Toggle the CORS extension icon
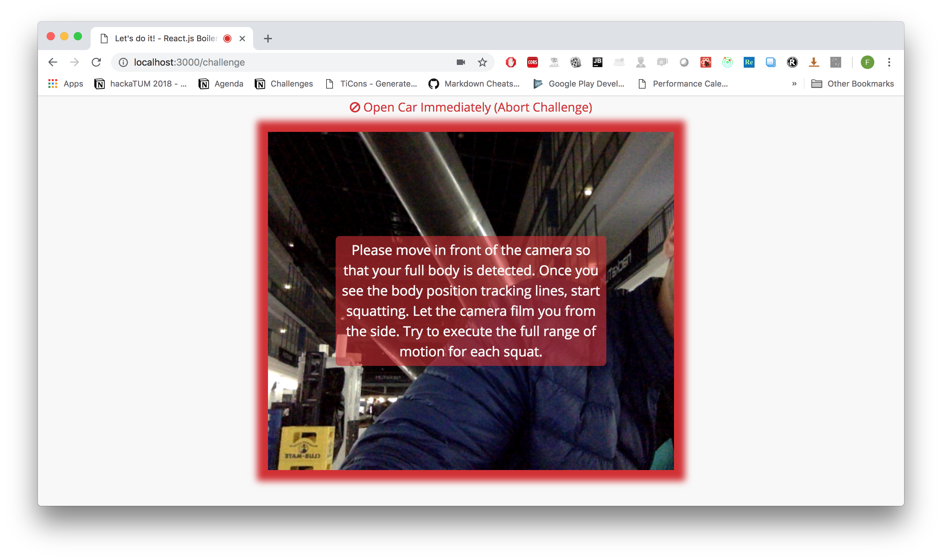The width and height of the screenshot is (942, 560). click(x=532, y=62)
